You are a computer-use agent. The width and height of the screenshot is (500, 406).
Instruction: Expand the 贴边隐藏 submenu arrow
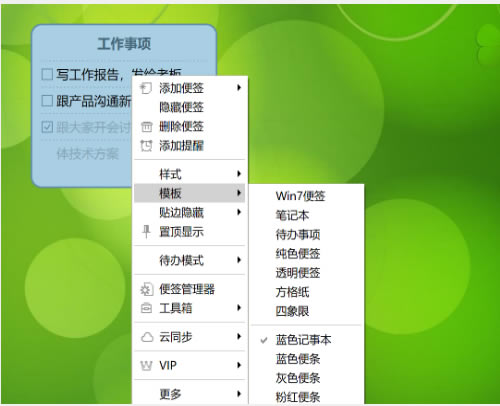[239, 212]
